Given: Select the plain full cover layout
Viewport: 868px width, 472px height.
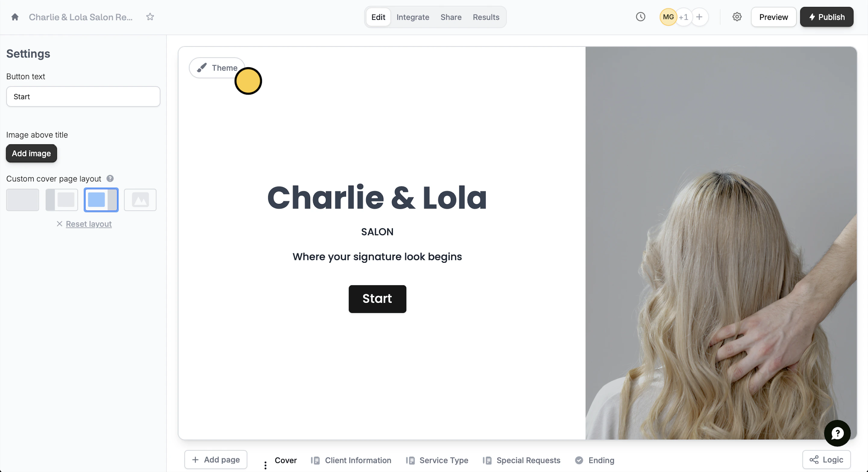Looking at the screenshot, I should point(23,200).
